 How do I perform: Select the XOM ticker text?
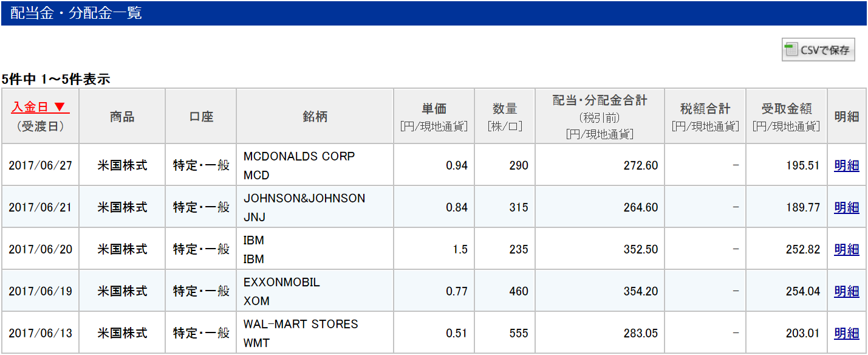pyautogui.click(x=256, y=302)
